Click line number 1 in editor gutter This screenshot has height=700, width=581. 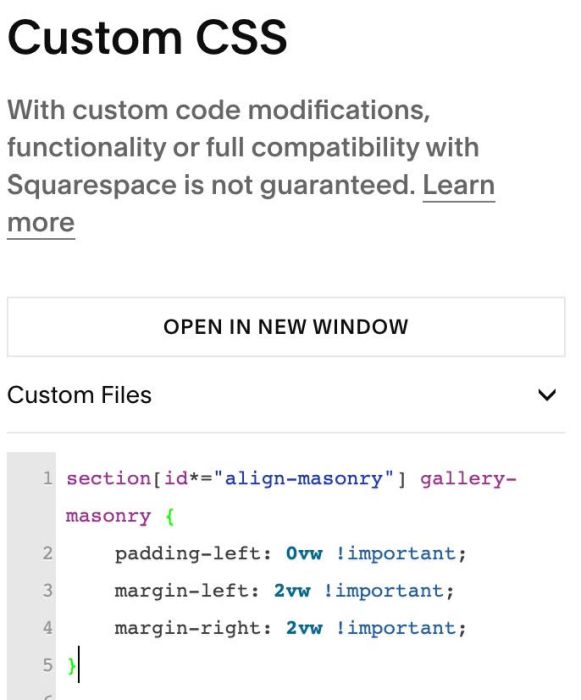click(47, 479)
